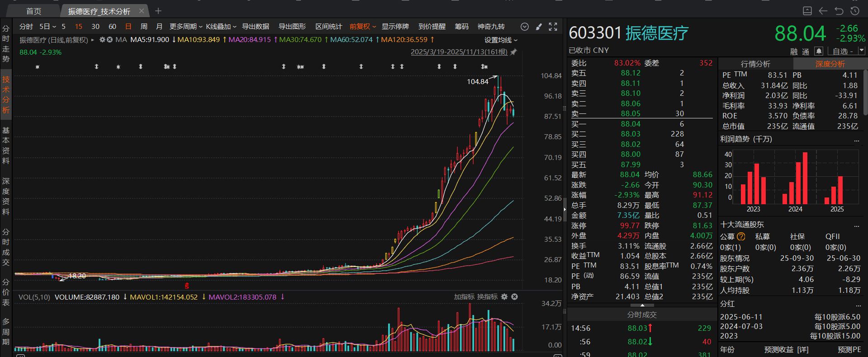Toggle the 筹码 chip distribution view
Viewport: 868px width, 357px height.
click(x=461, y=27)
